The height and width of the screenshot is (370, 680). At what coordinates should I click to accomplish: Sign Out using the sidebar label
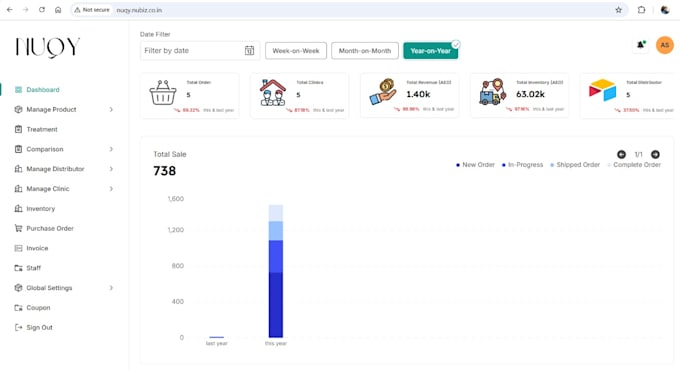[x=39, y=327]
